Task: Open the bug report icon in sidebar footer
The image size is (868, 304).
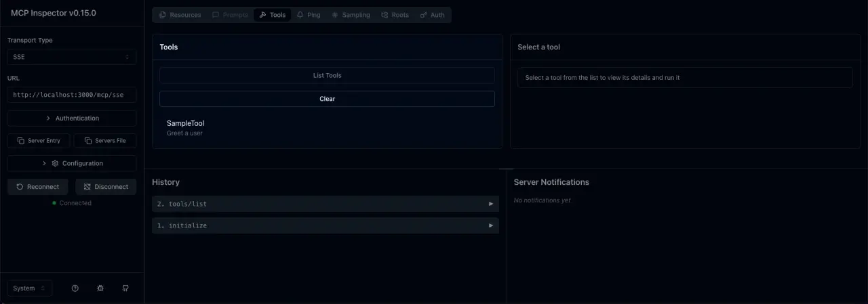Action: point(100,288)
